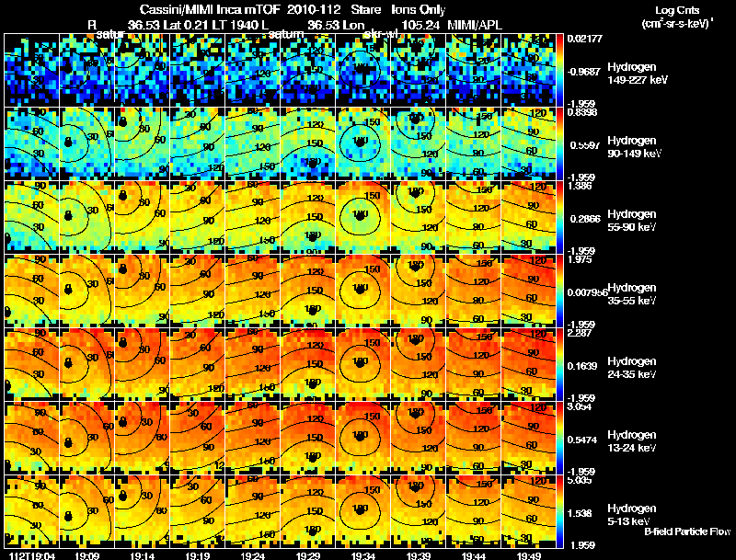Click the '105.24' longitude value in header
Viewport: 736px width, 560px height.
pos(420,25)
